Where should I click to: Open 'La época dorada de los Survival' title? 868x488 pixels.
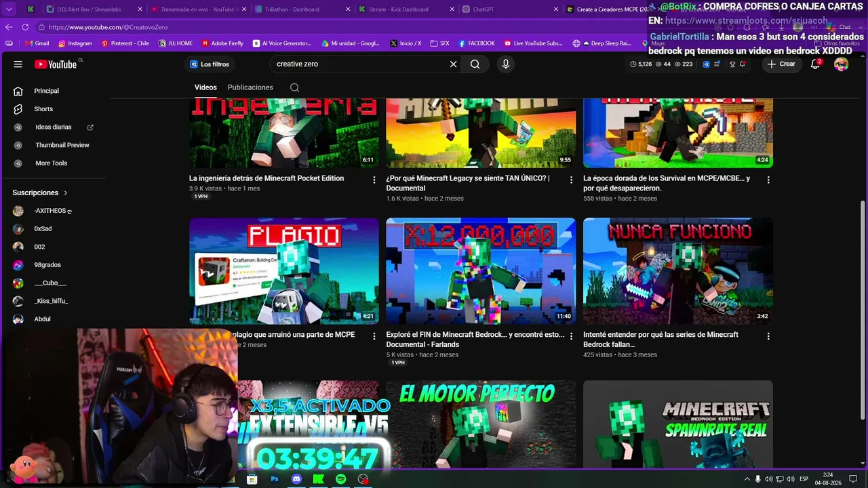pyautogui.click(x=667, y=183)
